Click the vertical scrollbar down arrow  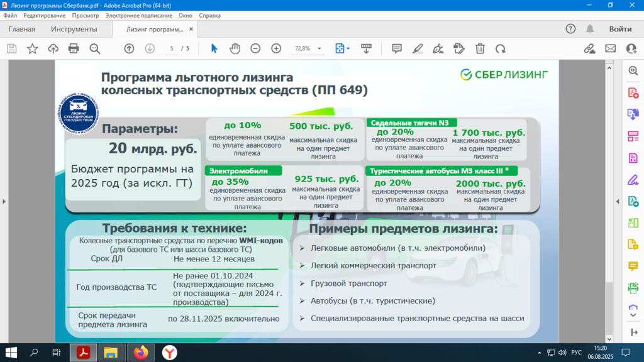(x=609, y=339)
